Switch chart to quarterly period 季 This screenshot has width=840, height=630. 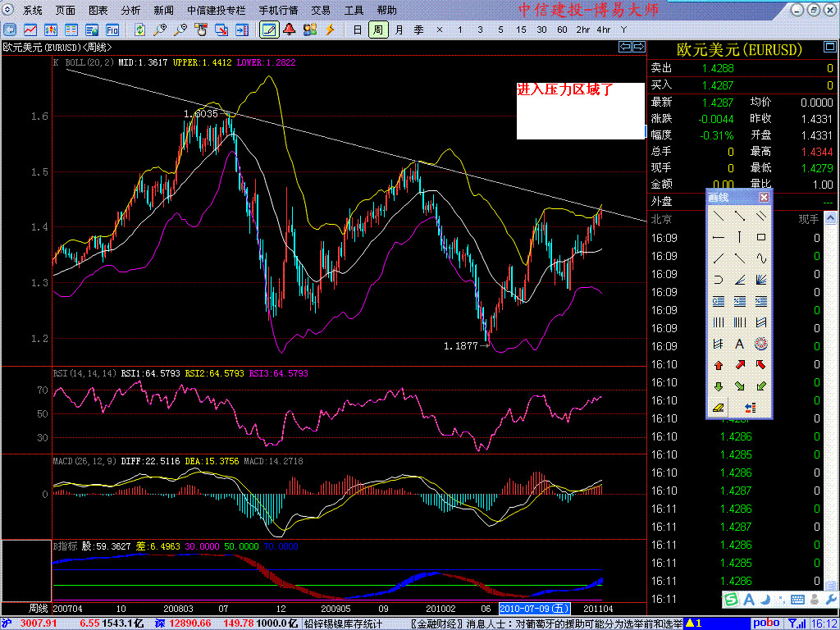[419, 30]
